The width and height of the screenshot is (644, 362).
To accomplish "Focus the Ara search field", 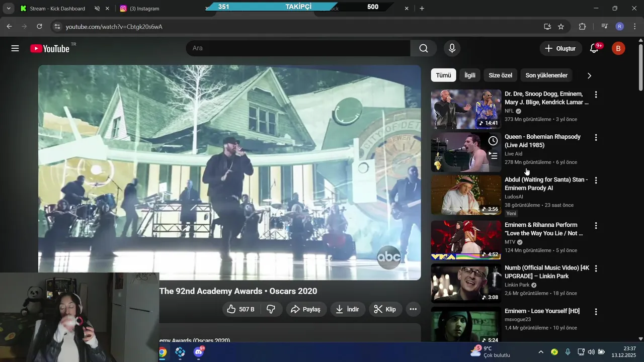I will pos(298,48).
